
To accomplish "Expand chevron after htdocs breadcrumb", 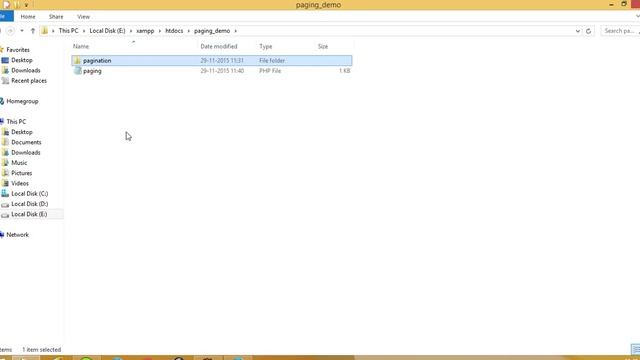I will pyautogui.click(x=189, y=31).
